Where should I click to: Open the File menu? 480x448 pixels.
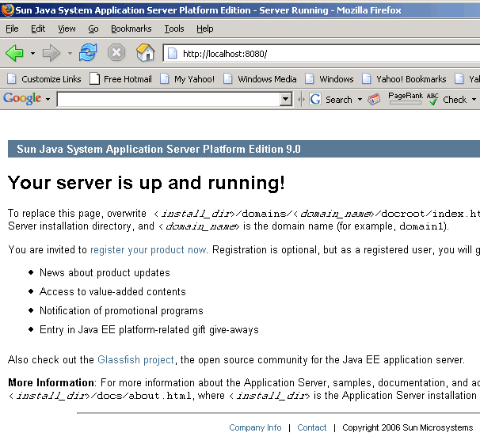tap(12, 28)
